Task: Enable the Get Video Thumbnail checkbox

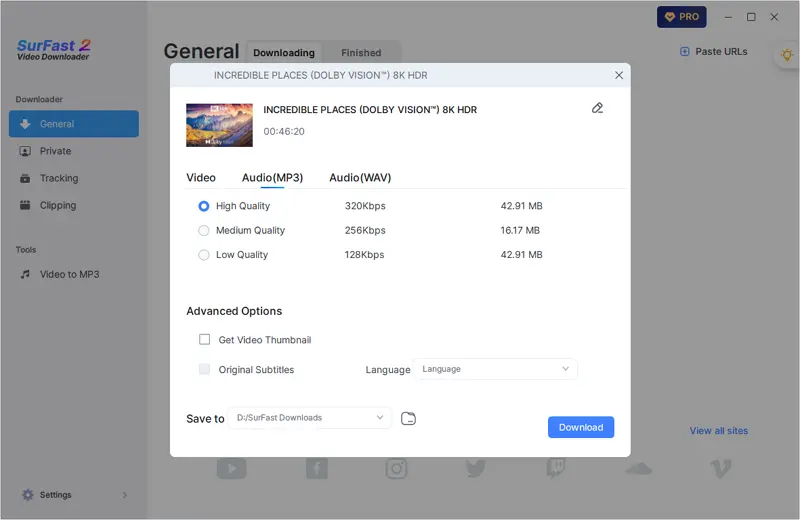Action: (x=205, y=340)
